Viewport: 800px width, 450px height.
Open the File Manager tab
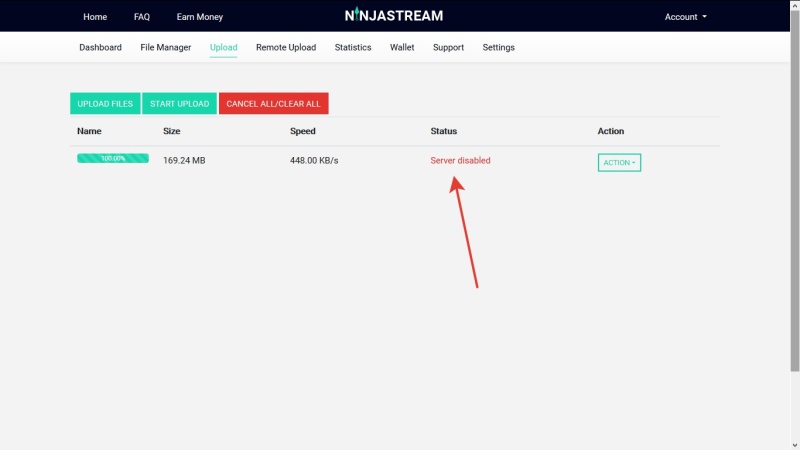166,47
